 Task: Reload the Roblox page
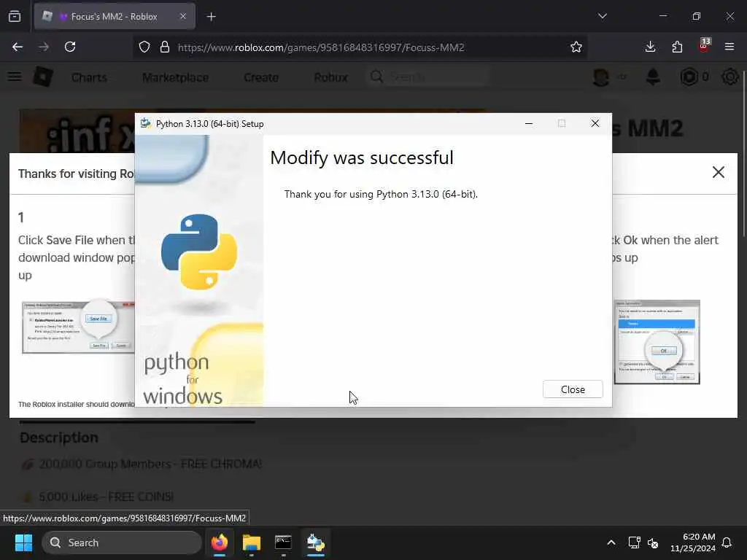(70, 47)
